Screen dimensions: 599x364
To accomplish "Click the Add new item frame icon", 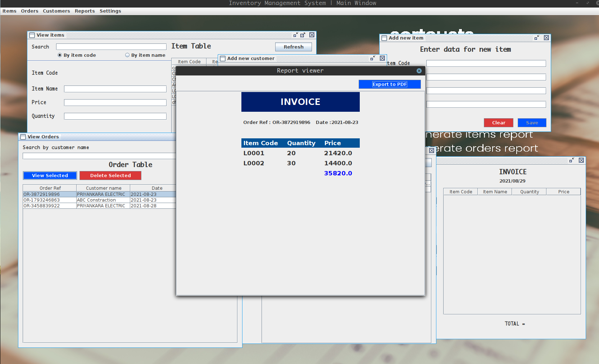I will [x=384, y=37].
